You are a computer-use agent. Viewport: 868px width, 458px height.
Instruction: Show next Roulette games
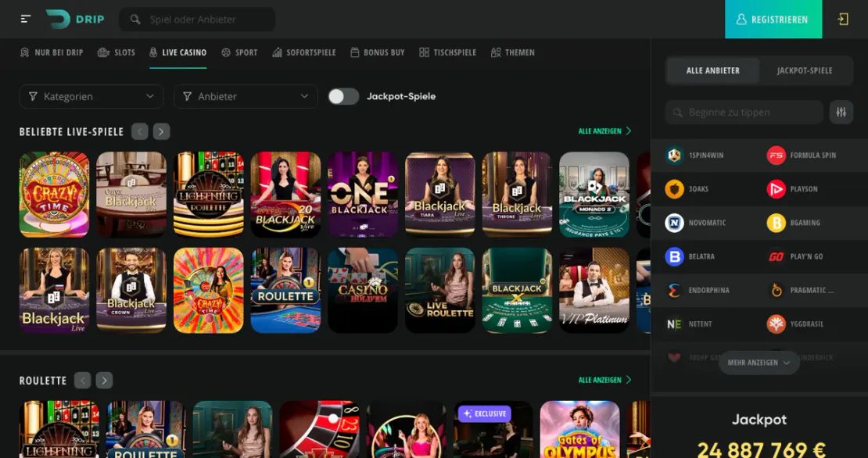104,381
